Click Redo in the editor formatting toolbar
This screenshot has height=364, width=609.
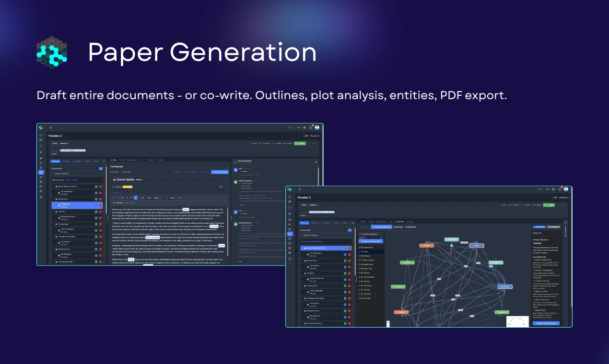coord(179,198)
